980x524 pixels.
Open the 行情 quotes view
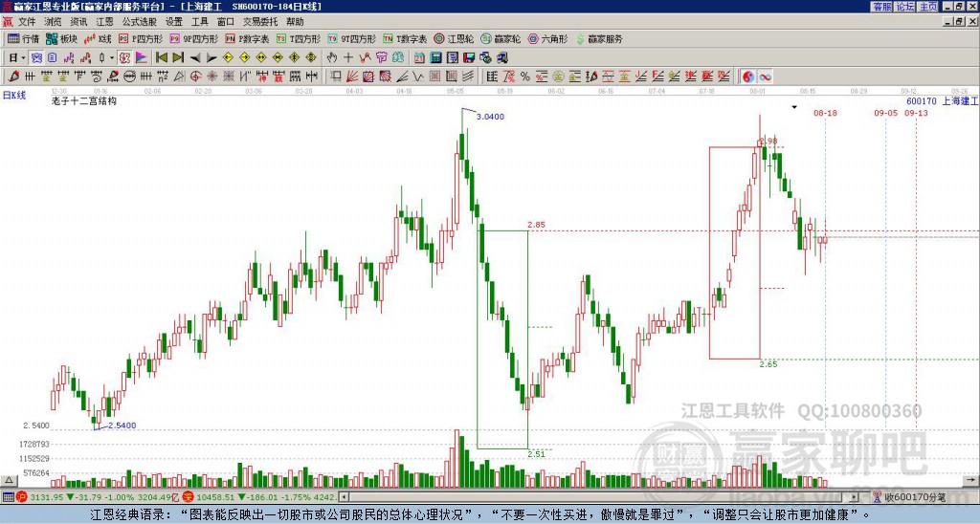pyautogui.click(x=23, y=38)
